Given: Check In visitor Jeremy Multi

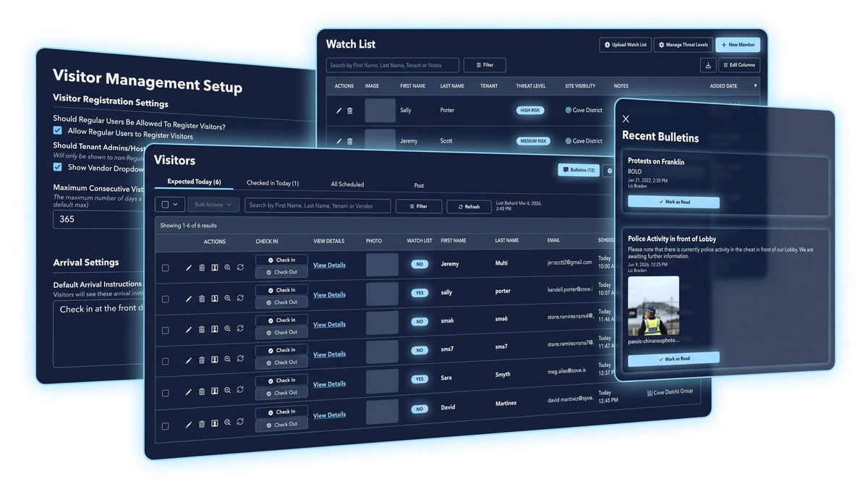Looking at the screenshot, I should click(x=281, y=260).
